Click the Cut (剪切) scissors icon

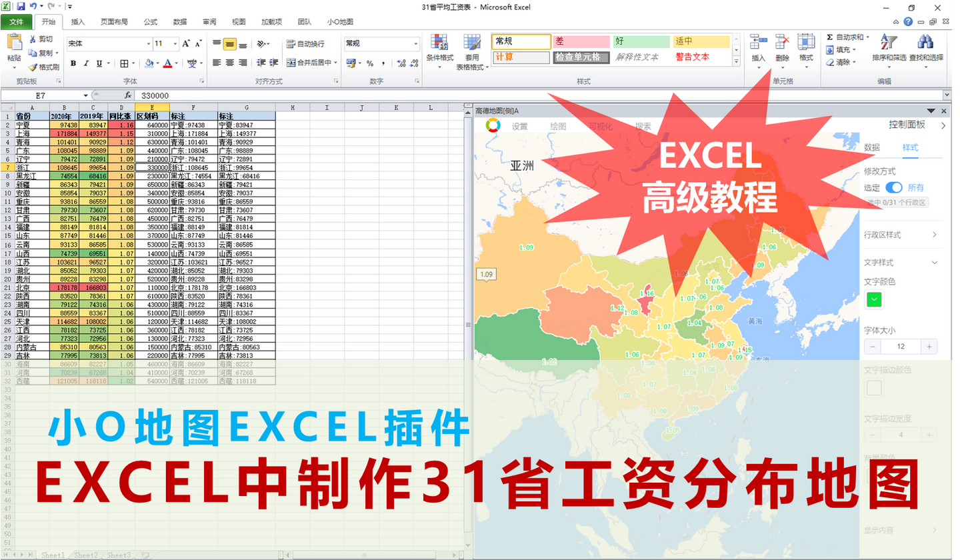point(33,39)
